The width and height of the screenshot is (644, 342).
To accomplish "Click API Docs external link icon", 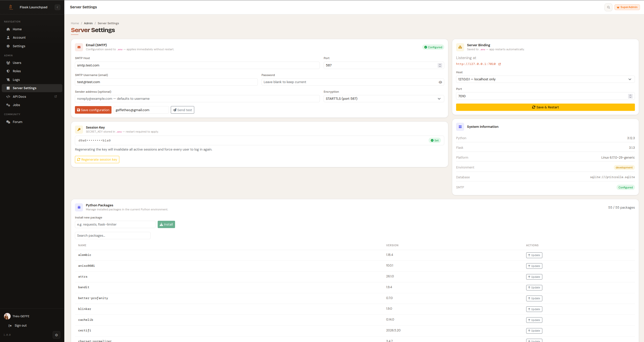I will (56, 96).
